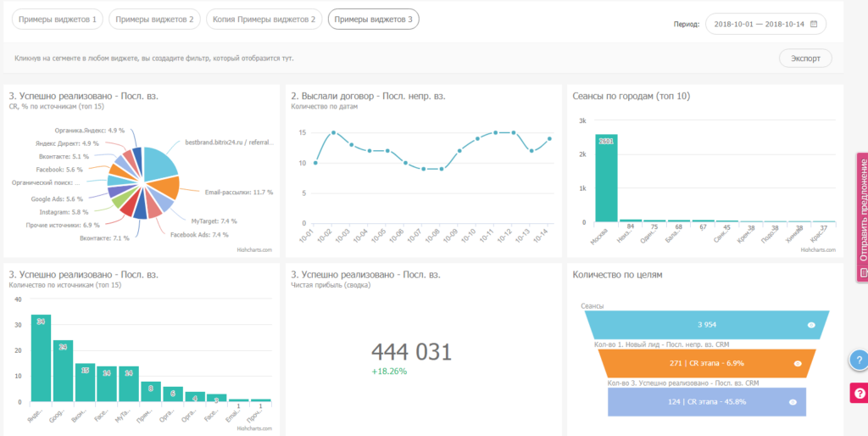The width and height of the screenshot is (868, 436).
Task: Click the icon on the pink feedback tab
Action: [863, 274]
